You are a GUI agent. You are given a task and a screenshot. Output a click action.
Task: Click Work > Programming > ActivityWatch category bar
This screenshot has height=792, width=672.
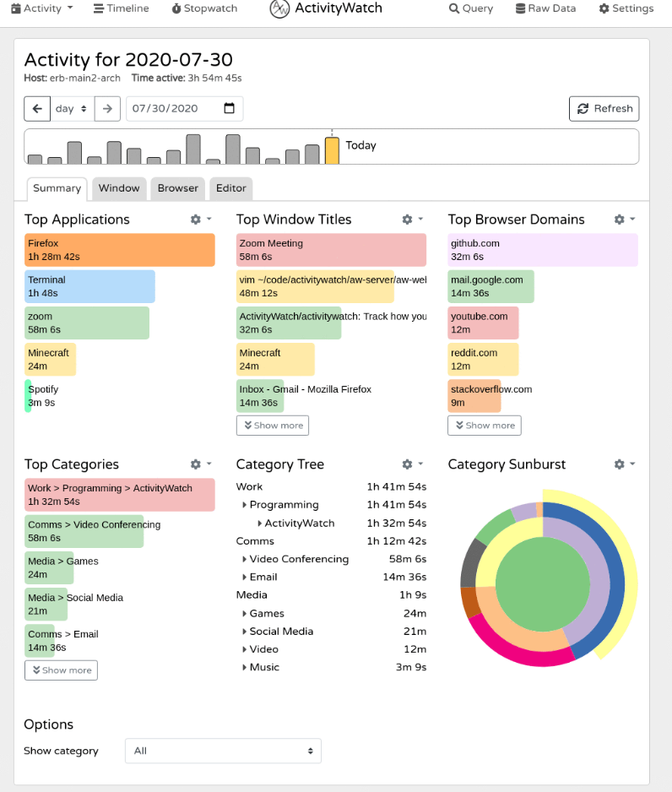(120, 495)
